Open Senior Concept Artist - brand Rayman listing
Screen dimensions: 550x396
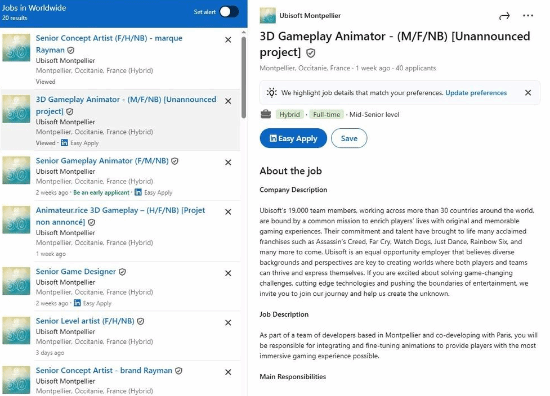(x=104, y=370)
